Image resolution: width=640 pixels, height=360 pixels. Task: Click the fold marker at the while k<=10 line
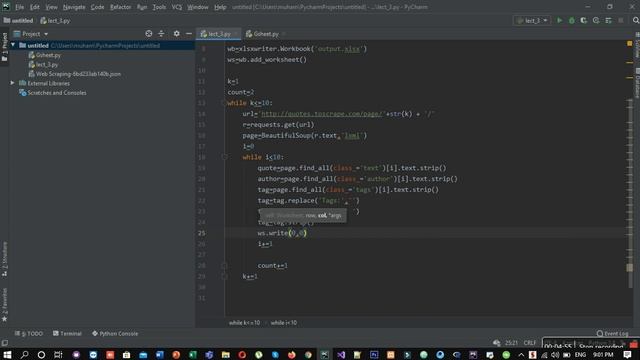click(224, 103)
